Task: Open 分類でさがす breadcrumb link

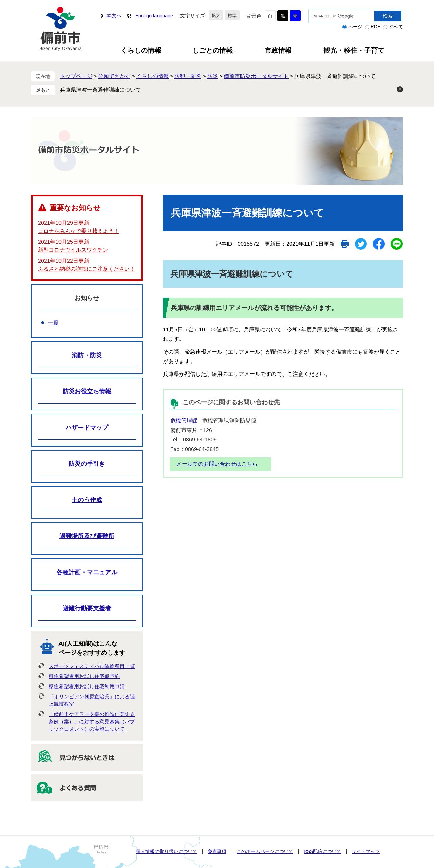Action: pos(114,76)
